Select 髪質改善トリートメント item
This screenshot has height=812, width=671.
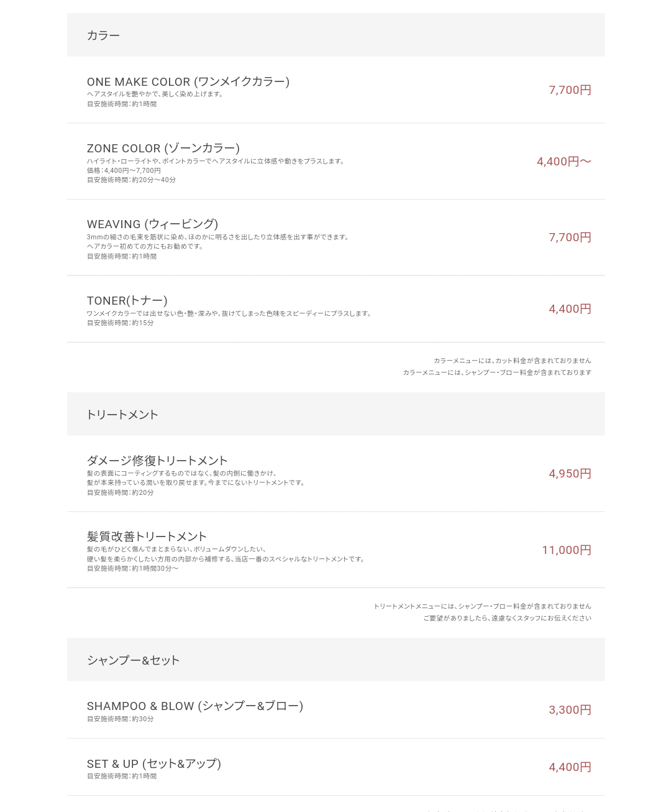pyautogui.click(x=147, y=537)
